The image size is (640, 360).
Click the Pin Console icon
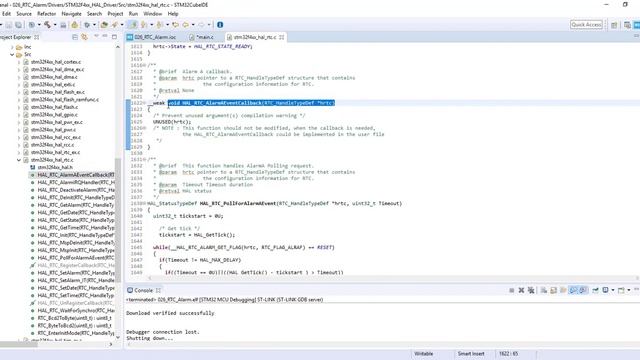click(x=595, y=290)
